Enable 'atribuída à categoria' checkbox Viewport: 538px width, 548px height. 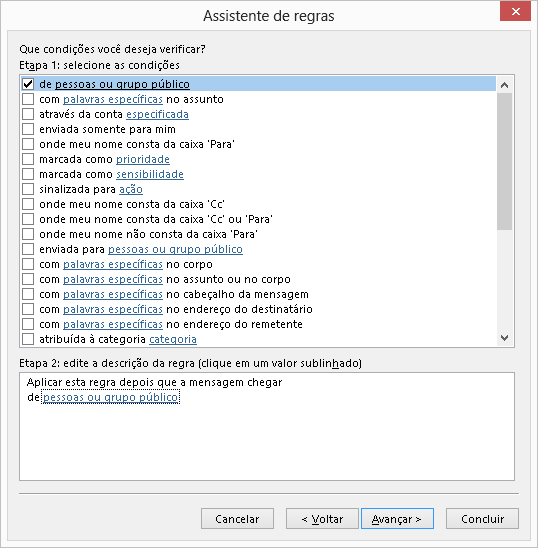click(x=28, y=339)
